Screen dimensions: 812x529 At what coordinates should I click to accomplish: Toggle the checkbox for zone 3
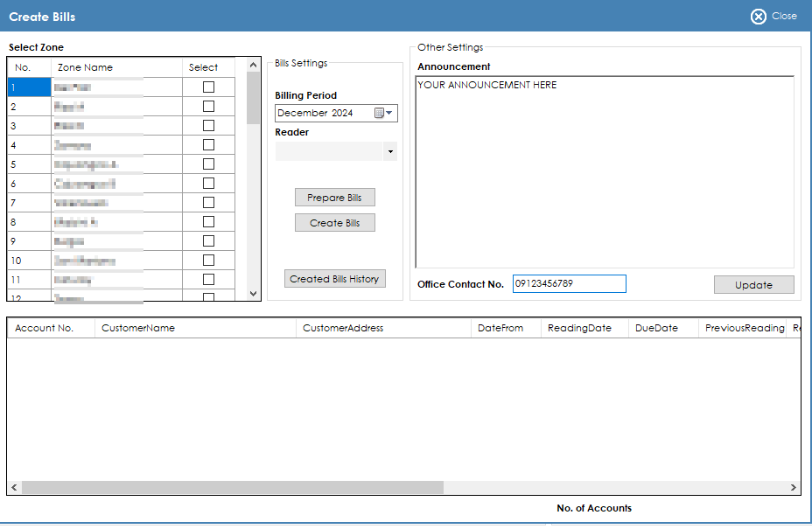coord(208,125)
